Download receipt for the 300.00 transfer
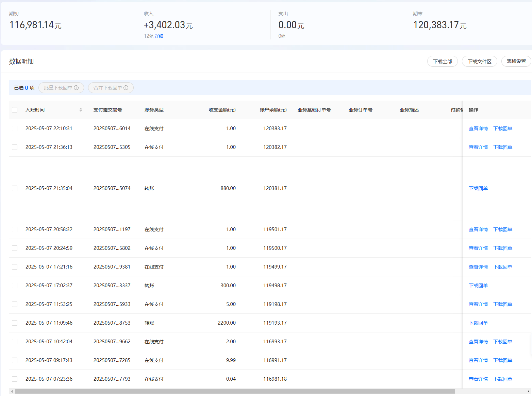The image size is (532, 396). (478, 286)
